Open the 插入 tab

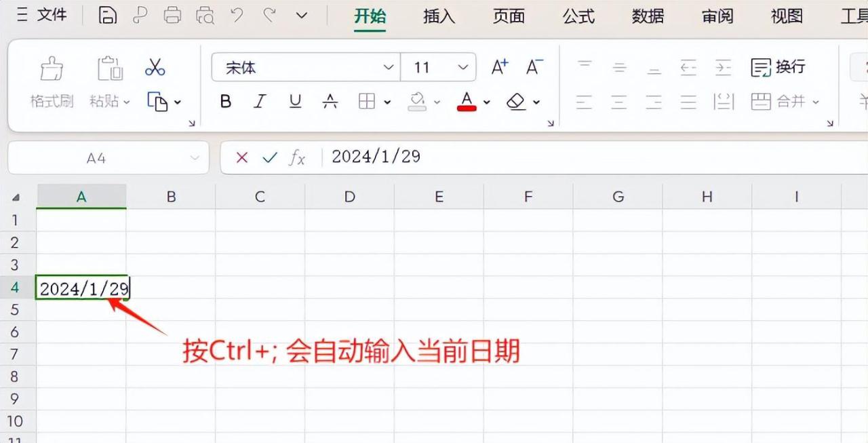tap(439, 16)
